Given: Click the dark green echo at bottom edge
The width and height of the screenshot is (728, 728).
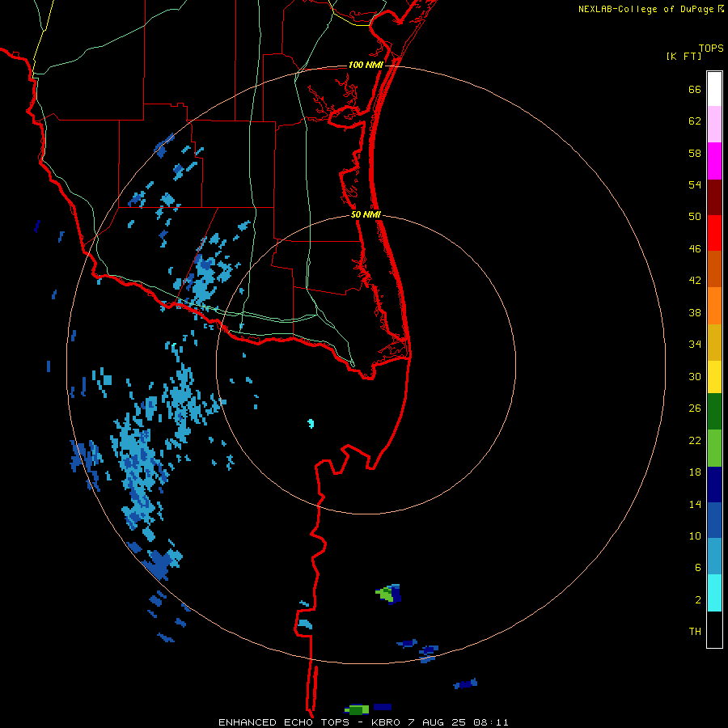Looking at the screenshot, I should (x=357, y=709).
